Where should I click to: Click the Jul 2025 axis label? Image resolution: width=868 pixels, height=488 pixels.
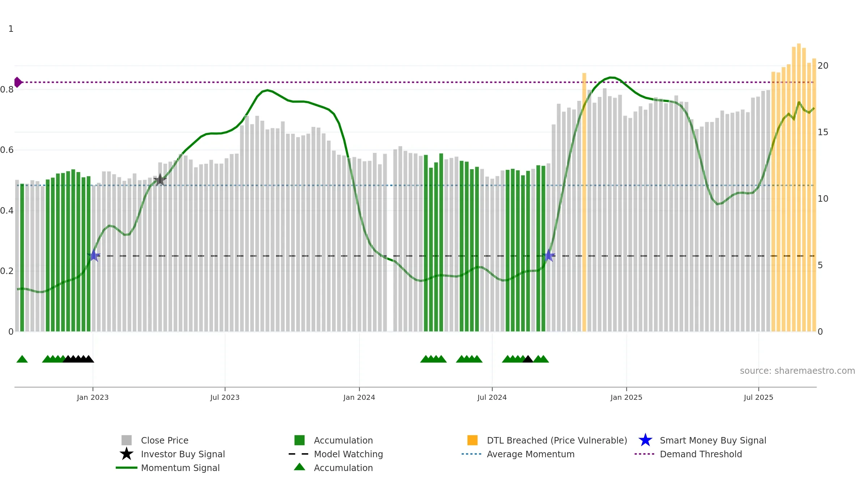pyautogui.click(x=758, y=397)
